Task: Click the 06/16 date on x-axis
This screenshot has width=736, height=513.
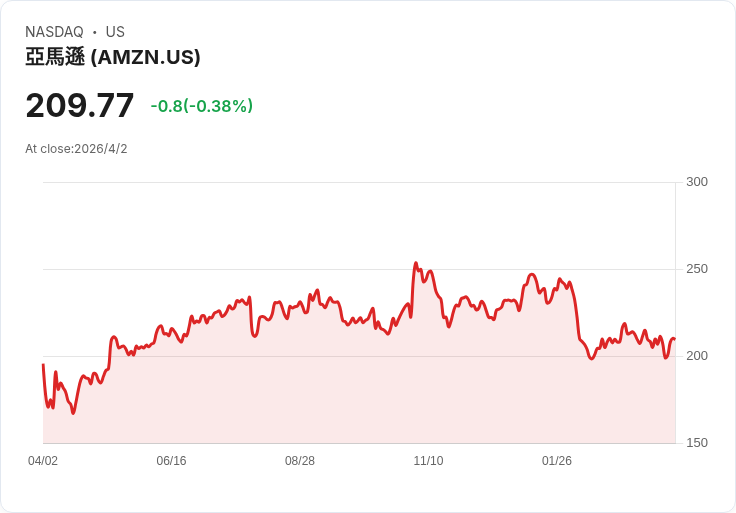Action: pyautogui.click(x=171, y=461)
